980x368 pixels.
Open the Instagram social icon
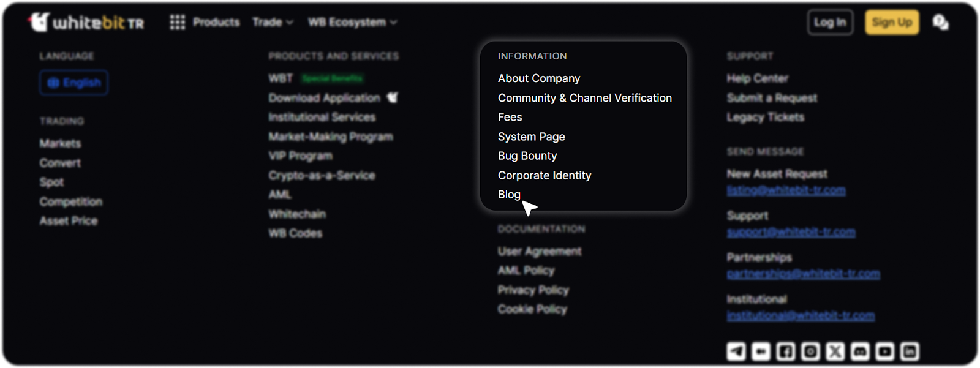[x=810, y=351]
